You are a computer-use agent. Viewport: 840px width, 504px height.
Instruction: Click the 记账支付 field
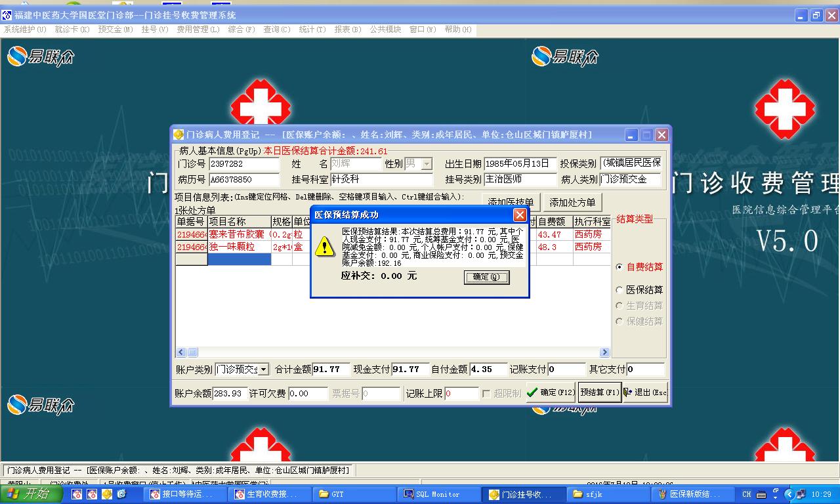566,369
